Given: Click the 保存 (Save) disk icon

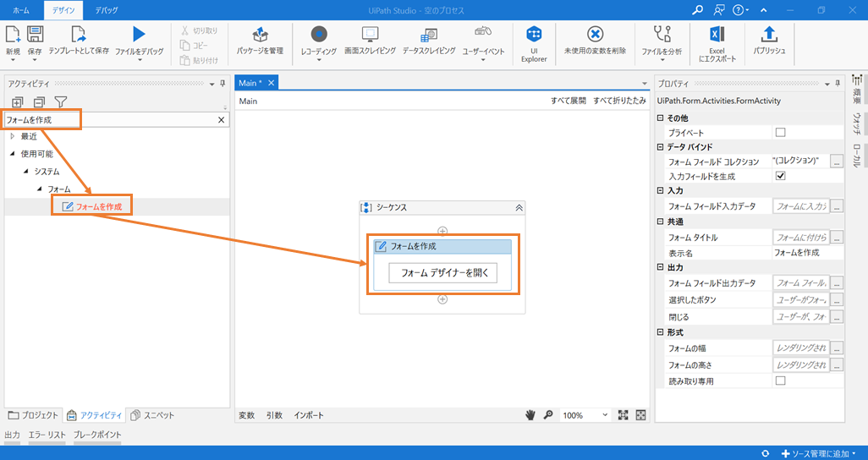Looking at the screenshot, I should pyautogui.click(x=35, y=35).
